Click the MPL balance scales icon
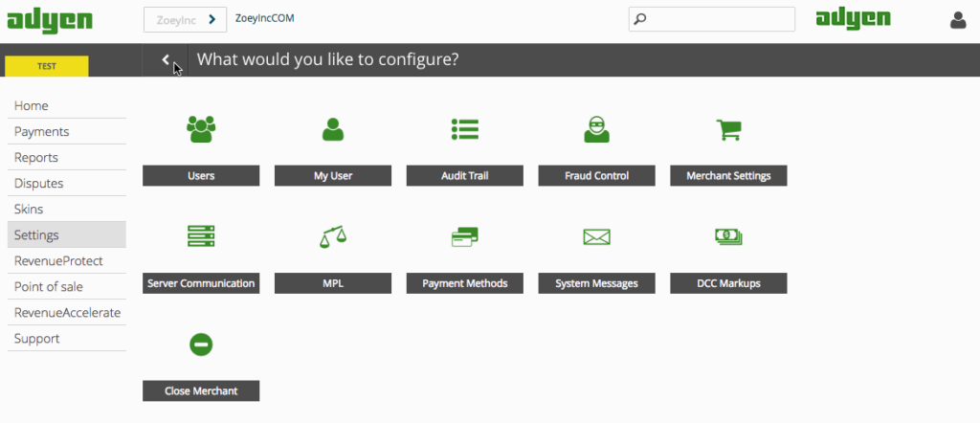This screenshot has height=423, width=980. pos(332,236)
